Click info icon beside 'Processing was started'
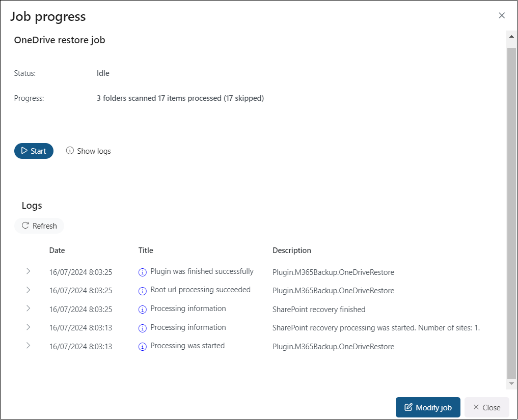Screen dimensions: 518x420 tap(142, 347)
